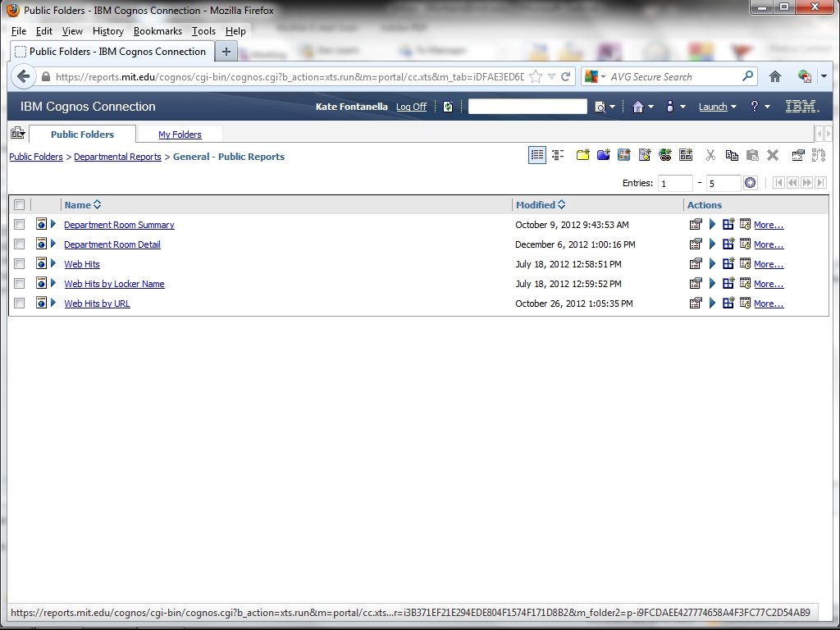Tick the checkbox for Web Hits by URL
840x630 pixels.
tap(20, 304)
